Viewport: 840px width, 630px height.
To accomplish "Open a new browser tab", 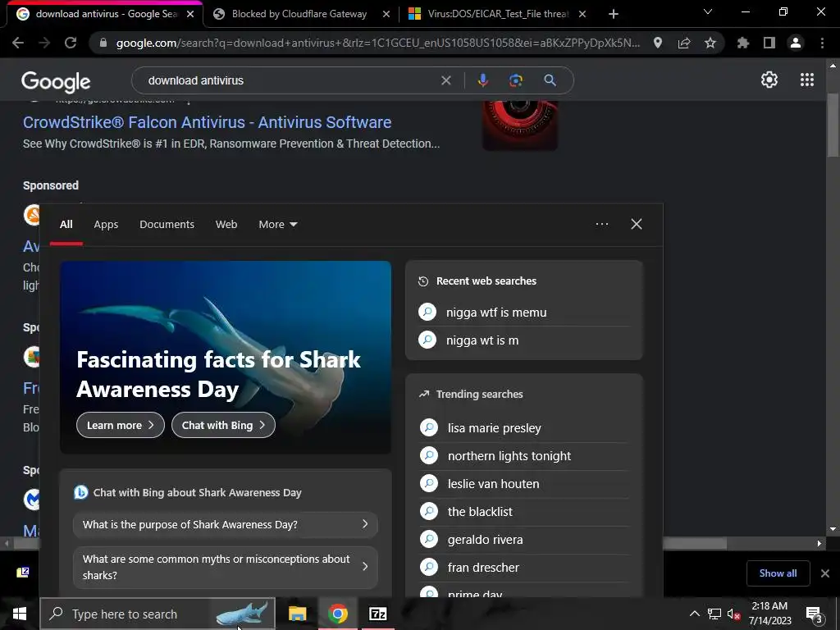I will pyautogui.click(x=614, y=14).
